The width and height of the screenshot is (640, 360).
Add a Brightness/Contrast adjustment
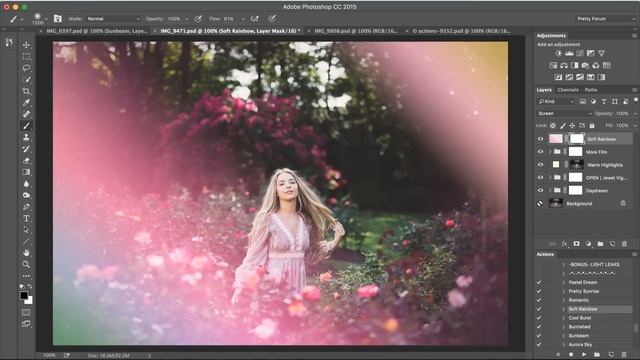[x=559, y=53]
